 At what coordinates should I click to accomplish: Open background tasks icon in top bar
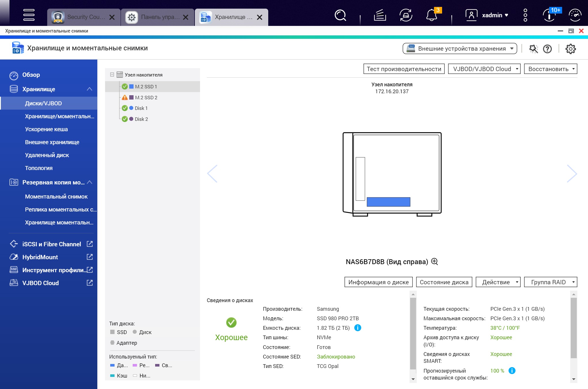point(380,15)
